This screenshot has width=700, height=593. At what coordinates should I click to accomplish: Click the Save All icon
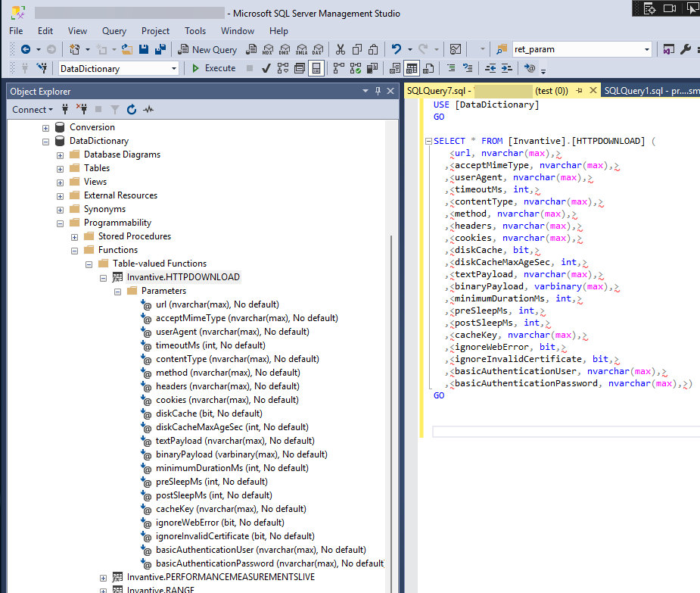pyautogui.click(x=160, y=49)
